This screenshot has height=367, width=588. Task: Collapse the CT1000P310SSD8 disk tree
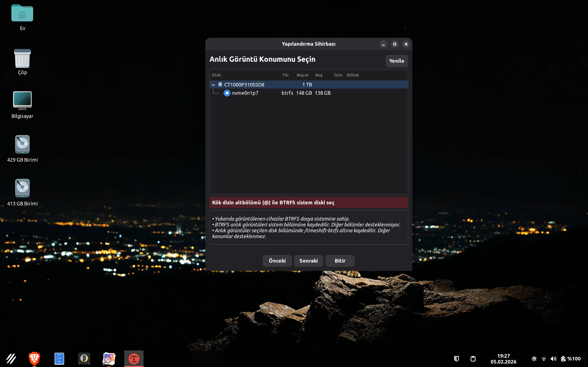(213, 85)
